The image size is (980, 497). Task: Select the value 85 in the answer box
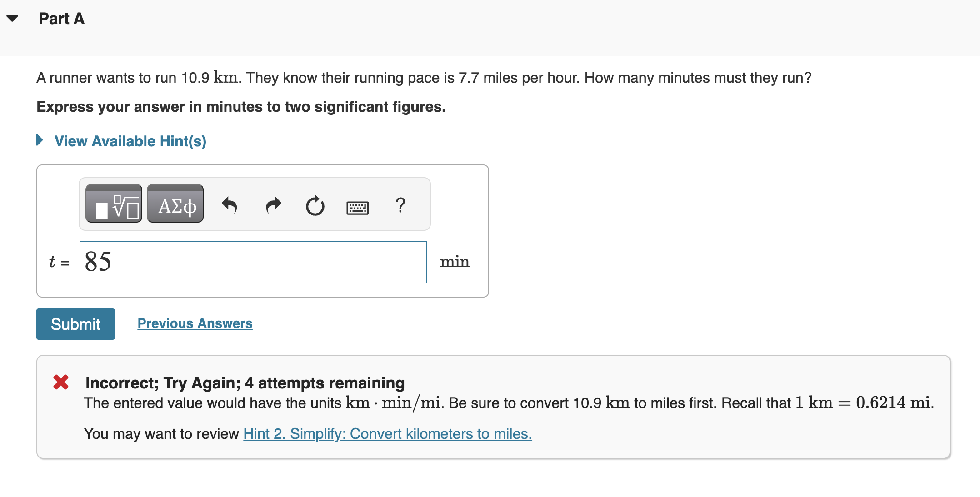(98, 262)
